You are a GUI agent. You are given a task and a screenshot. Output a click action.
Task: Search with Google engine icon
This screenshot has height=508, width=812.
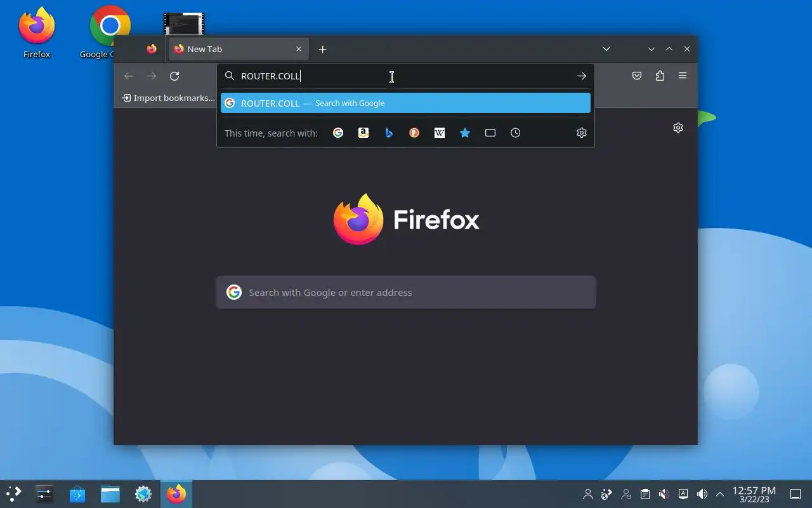point(338,133)
